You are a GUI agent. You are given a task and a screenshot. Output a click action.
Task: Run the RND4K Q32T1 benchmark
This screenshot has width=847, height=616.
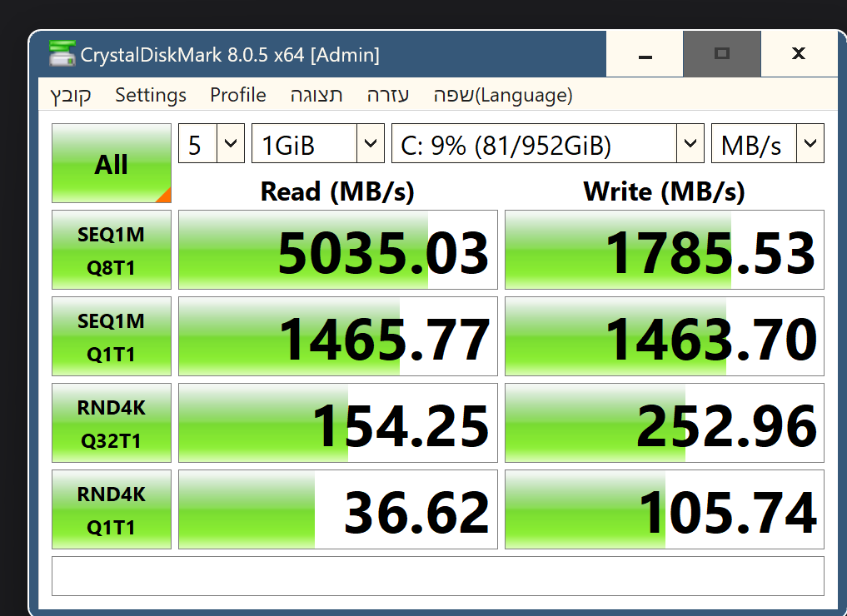(x=112, y=423)
